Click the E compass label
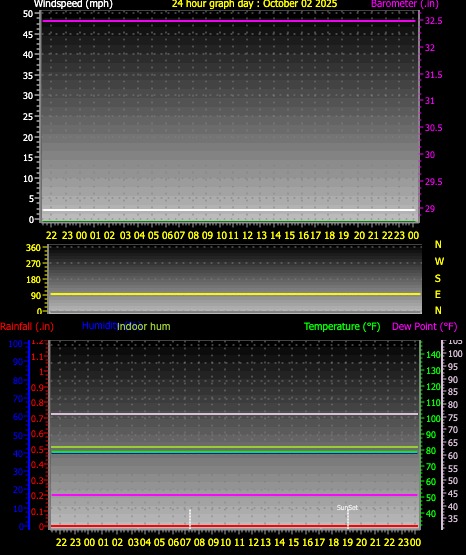This screenshot has width=466, height=555. (438, 294)
